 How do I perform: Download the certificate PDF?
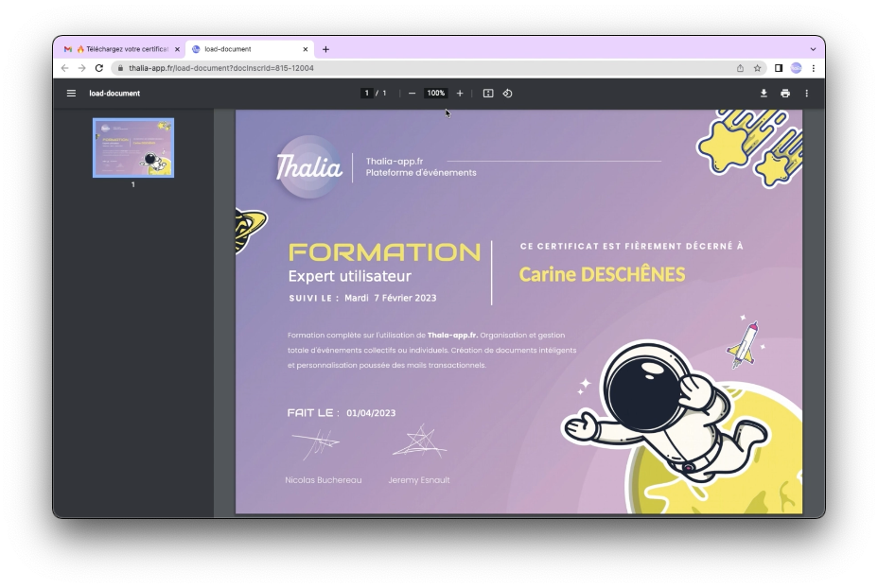coord(764,94)
